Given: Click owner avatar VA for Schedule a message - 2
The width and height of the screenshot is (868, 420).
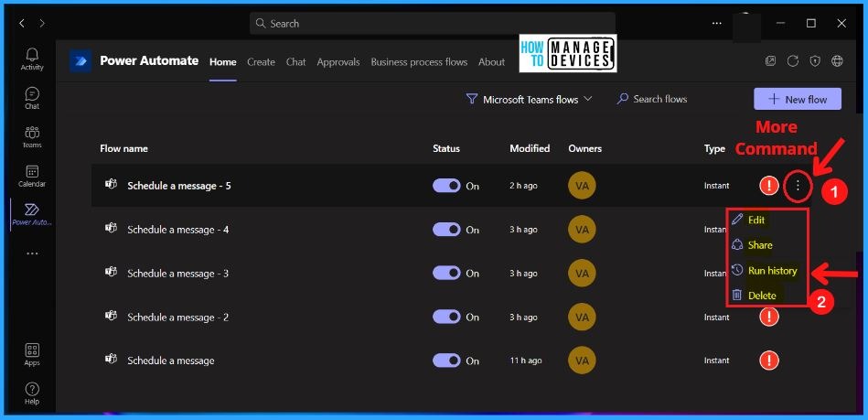Looking at the screenshot, I should tap(582, 317).
